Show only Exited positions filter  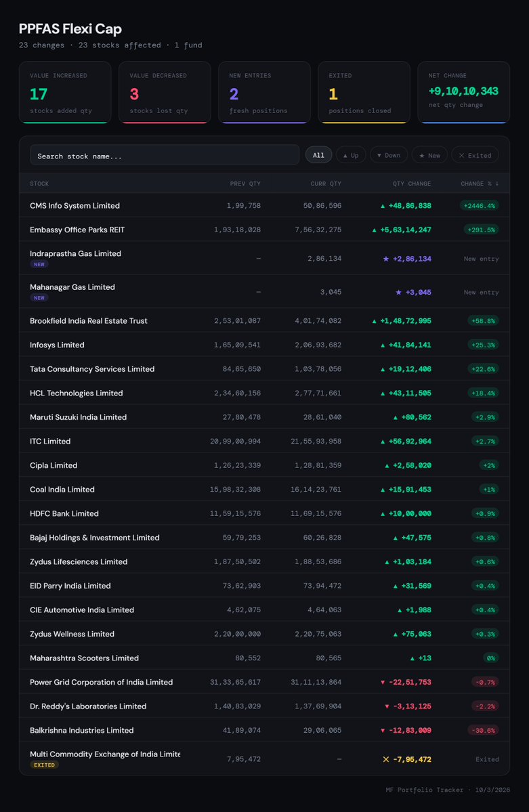pyautogui.click(x=475, y=155)
